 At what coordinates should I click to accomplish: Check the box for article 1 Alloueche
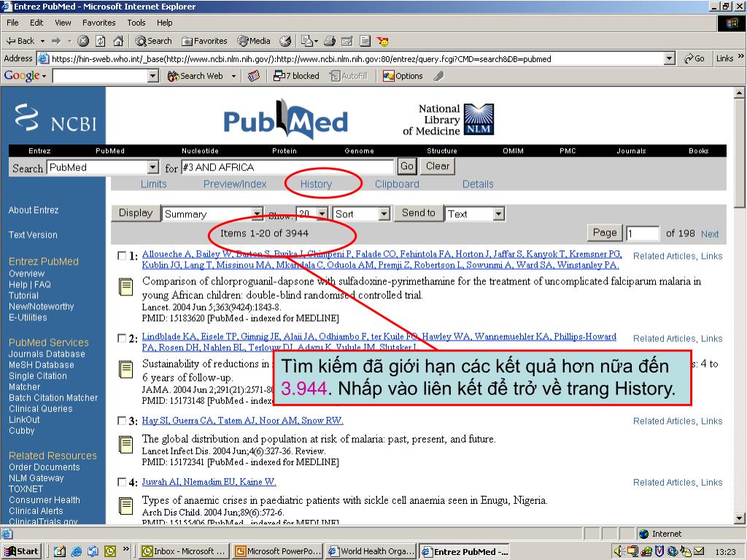(x=122, y=255)
